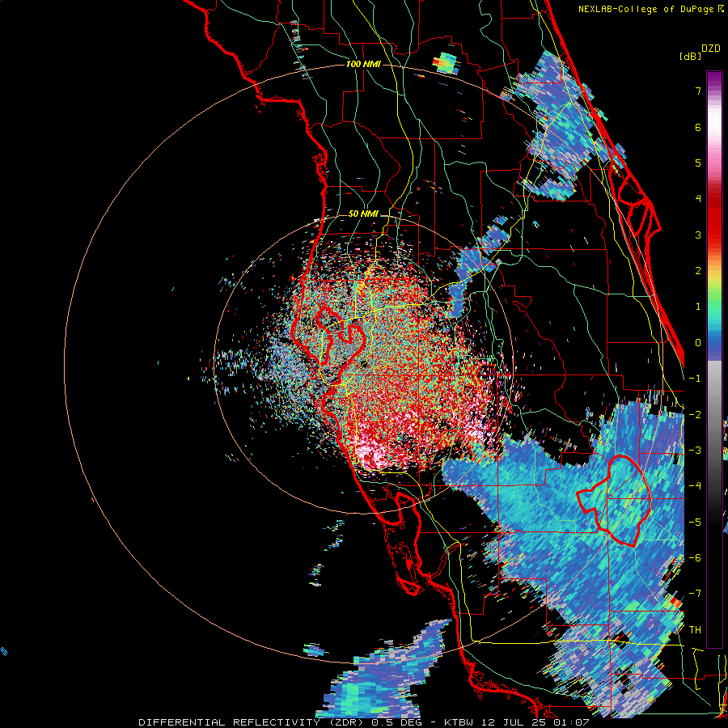This screenshot has height=728, width=728.
Task: Click the ZDR color scale bar
Action: 714,359
